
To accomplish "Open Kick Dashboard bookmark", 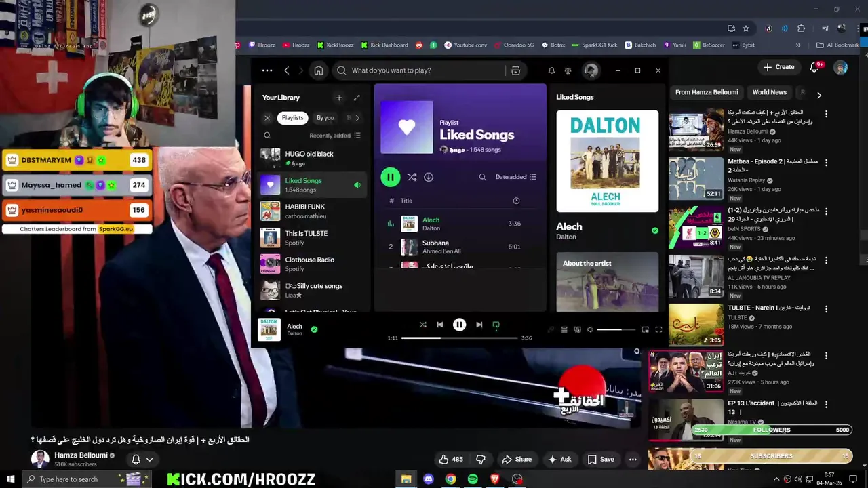I will (x=384, y=45).
